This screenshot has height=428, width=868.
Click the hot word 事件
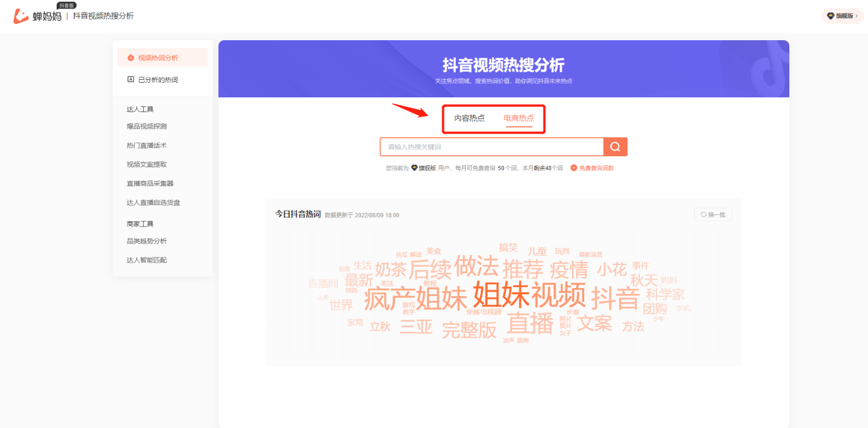click(x=641, y=265)
